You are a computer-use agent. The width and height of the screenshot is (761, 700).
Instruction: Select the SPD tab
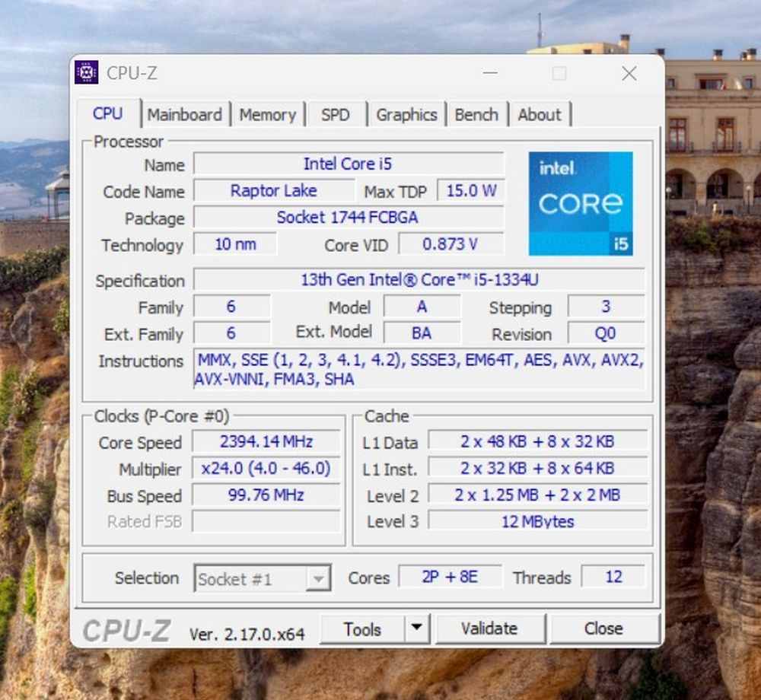335,115
